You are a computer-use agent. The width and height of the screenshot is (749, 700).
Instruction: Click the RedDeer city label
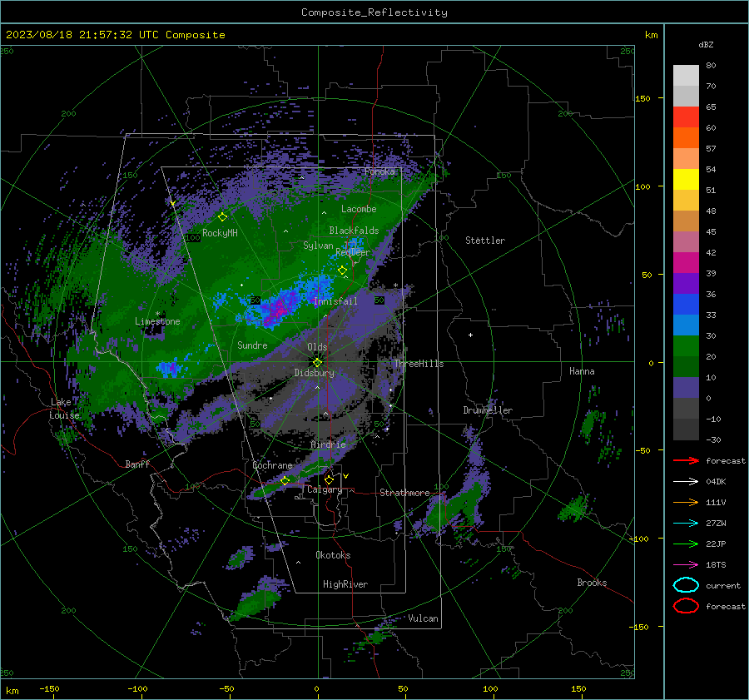click(x=353, y=252)
